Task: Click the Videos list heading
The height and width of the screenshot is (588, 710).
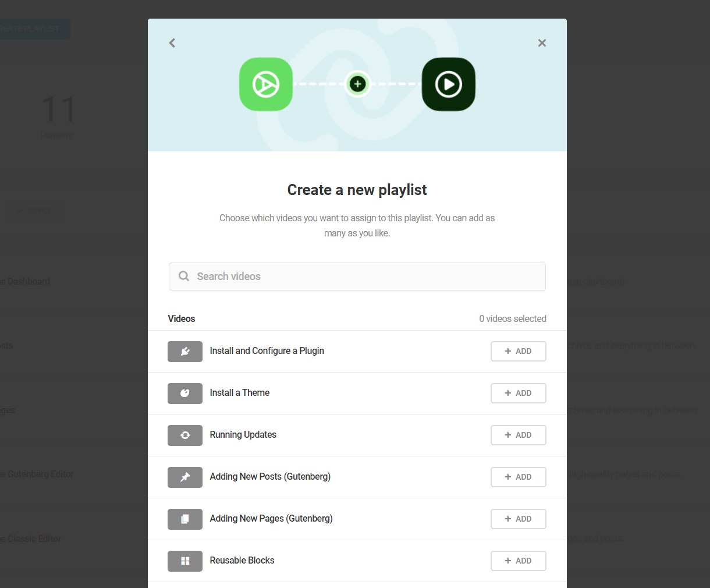Action: (182, 318)
